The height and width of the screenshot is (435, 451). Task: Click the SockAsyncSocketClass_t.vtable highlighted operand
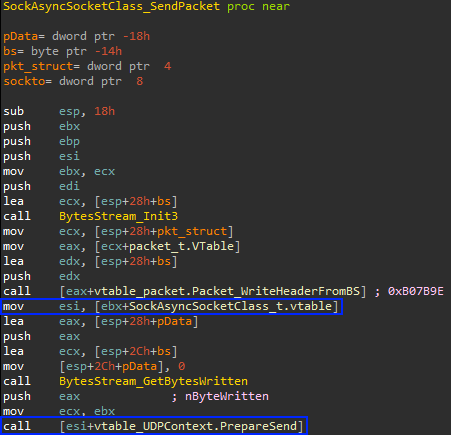(217, 306)
